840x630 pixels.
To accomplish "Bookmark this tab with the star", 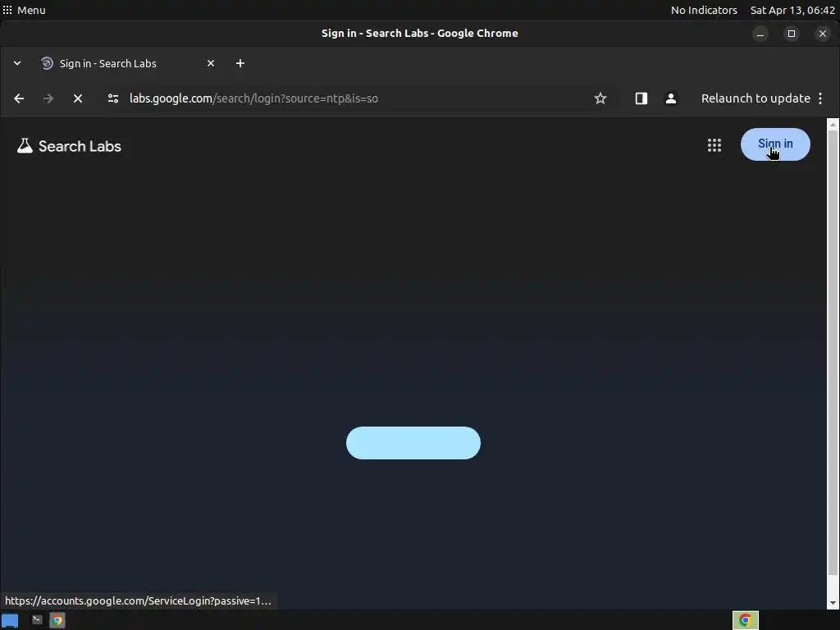I will coord(600,98).
